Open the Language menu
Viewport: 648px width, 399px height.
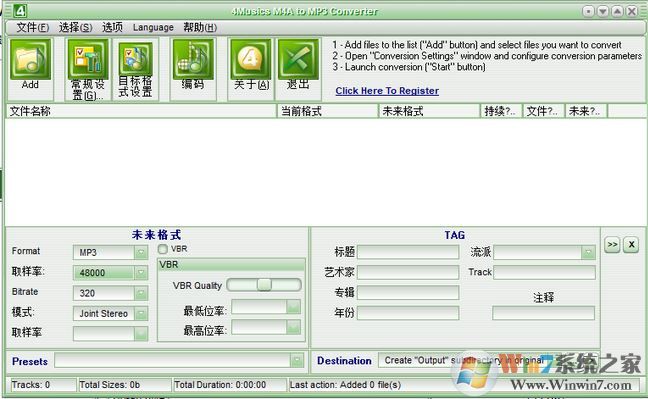tap(153, 27)
